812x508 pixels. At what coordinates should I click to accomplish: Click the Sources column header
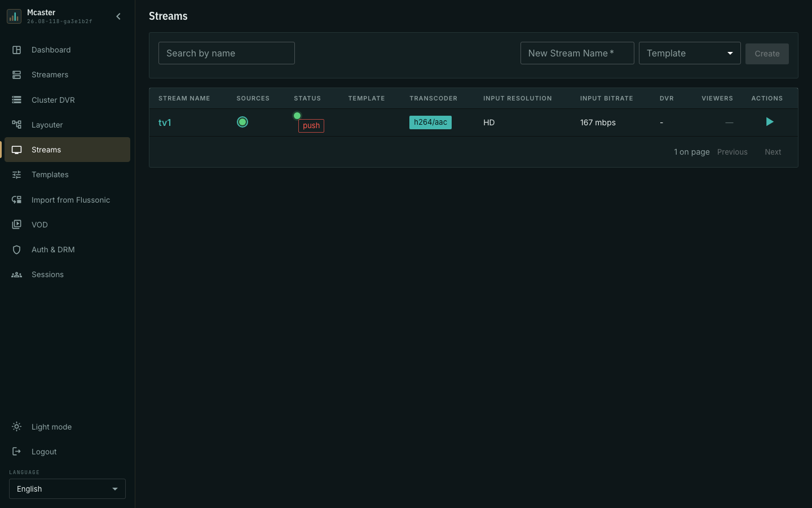pyautogui.click(x=253, y=98)
